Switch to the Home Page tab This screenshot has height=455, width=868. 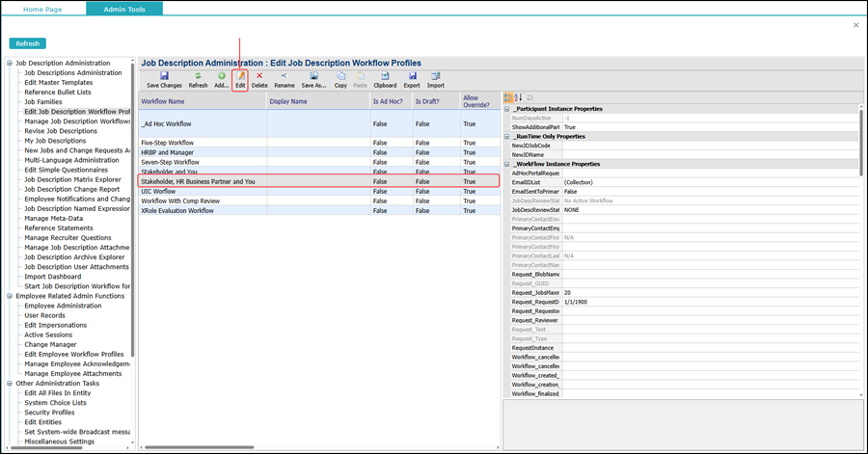tap(42, 9)
